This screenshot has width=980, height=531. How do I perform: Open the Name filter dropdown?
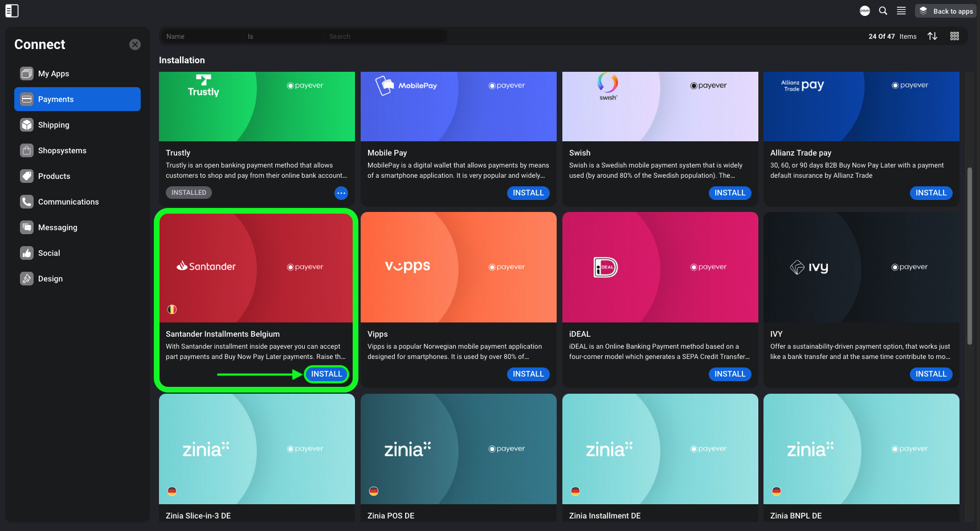point(201,36)
